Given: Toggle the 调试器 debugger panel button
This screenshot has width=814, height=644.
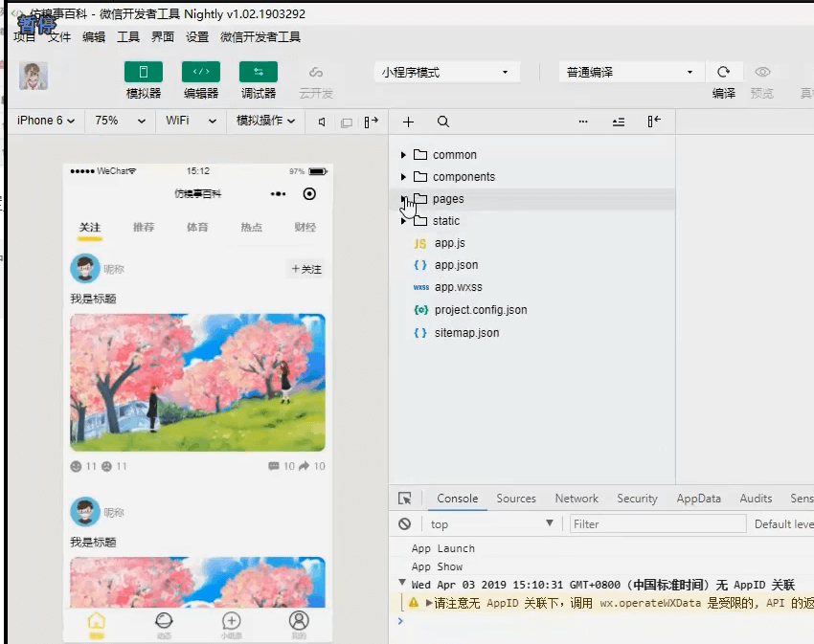Looking at the screenshot, I should click(x=258, y=72).
